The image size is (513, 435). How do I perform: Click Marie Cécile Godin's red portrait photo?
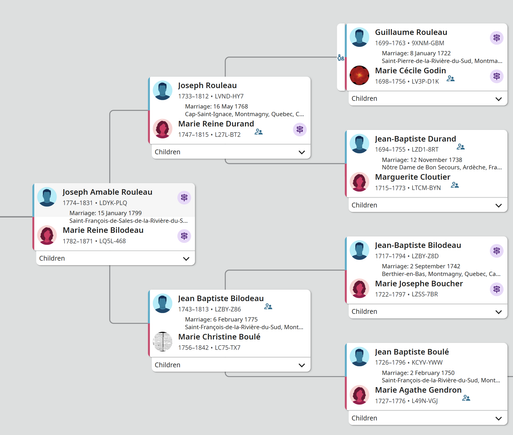pyautogui.click(x=359, y=75)
